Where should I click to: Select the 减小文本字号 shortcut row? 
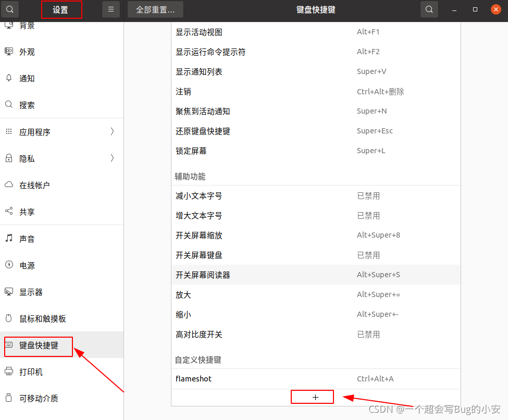point(316,196)
